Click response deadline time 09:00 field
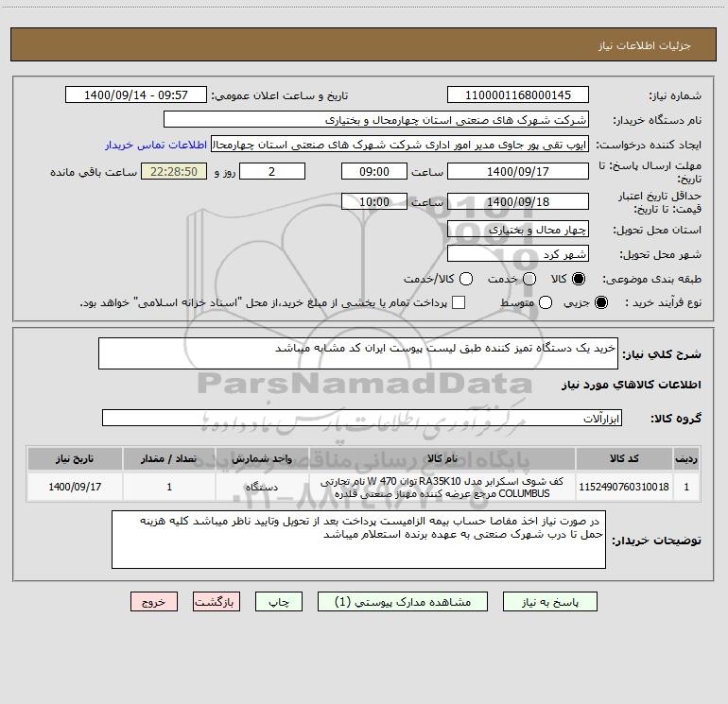 [374, 172]
